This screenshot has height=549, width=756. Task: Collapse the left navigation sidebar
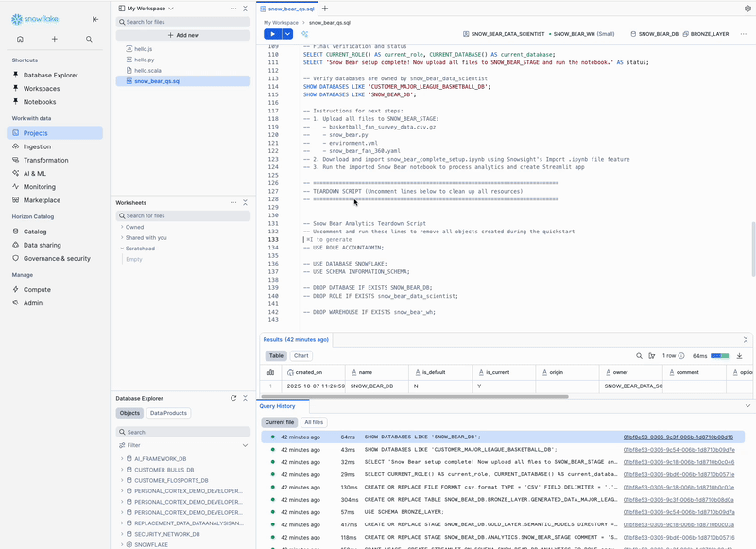click(x=94, y=19)
